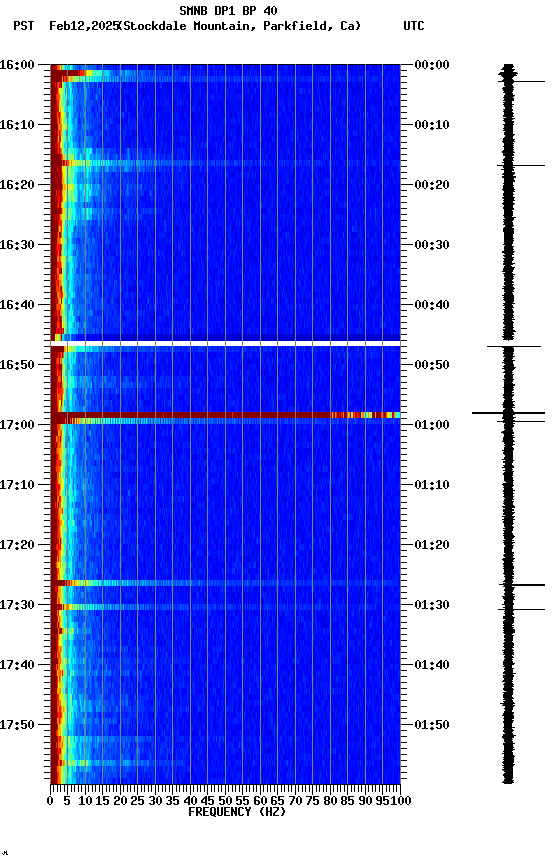This screenshot has width=552, height=864.
Task: Click the 100 Hz frequency tick label
Action: pyautogui.click(x=402, y=801)
